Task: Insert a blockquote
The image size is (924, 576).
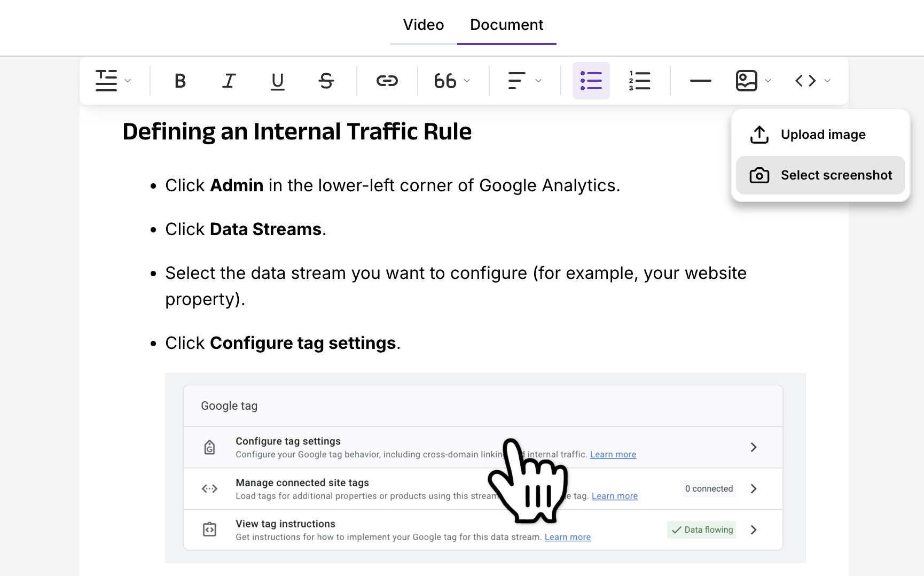Action: coord(445,81)
